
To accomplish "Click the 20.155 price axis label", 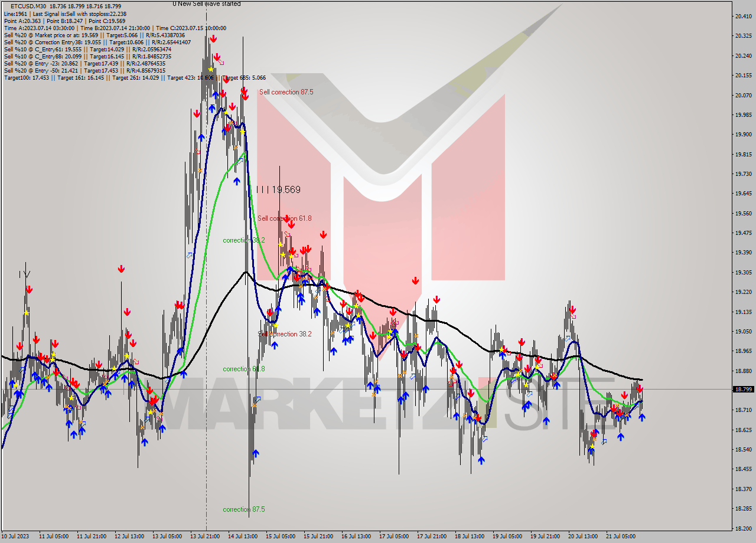I will (x=743, y=75).
